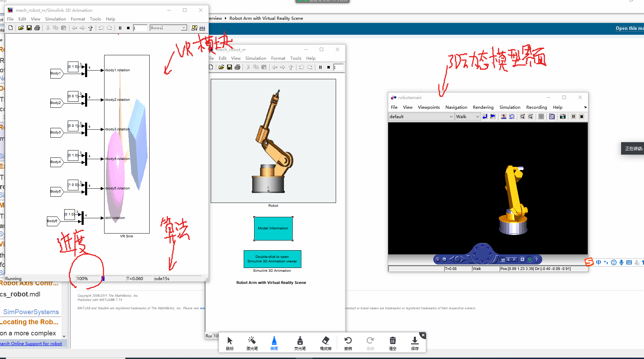The height and width of the screenshot is (359, 644).
Task: Click the straighten up icon in robotamain toolbar
Action: (x=503, y=117)
